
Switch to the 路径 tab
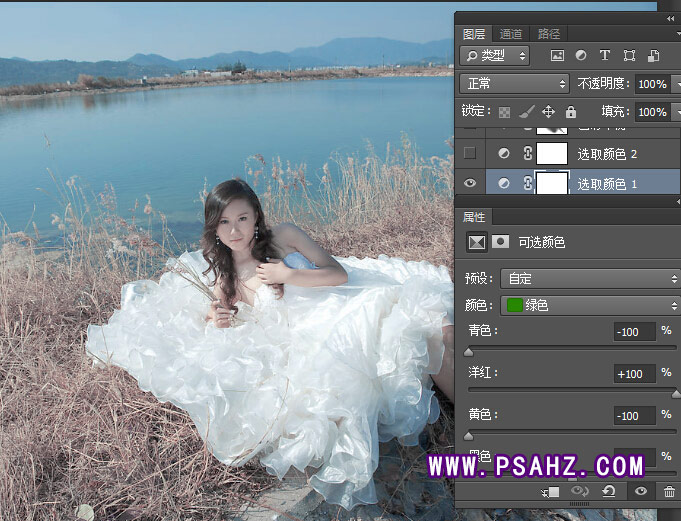[547, 33]
